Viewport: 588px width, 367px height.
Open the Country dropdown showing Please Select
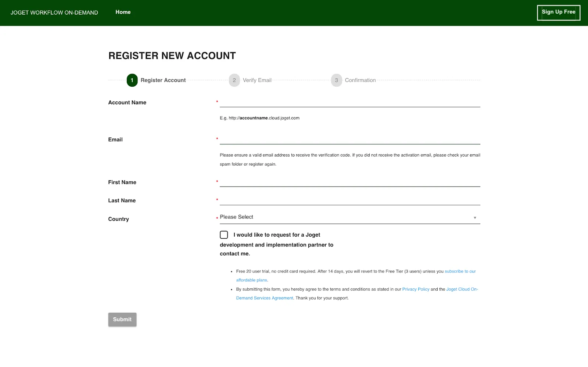tap(350, 217)
